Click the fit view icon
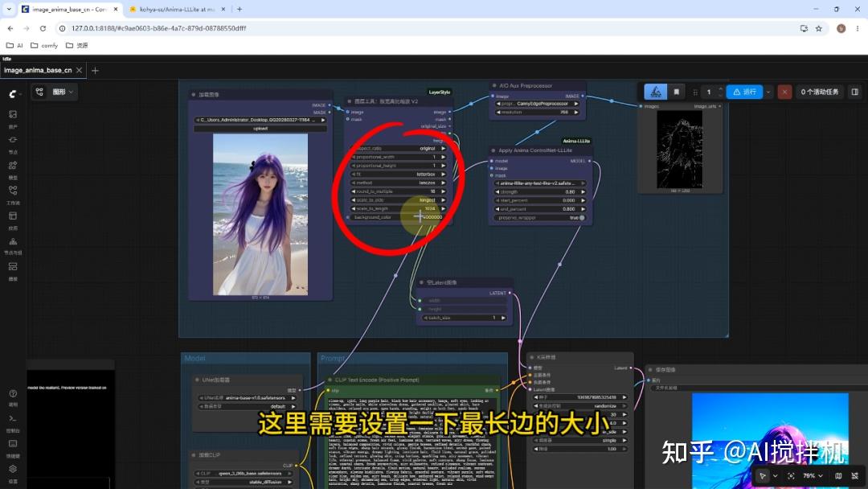The width and height of the screenshot is (868, 489). [791, 475]
